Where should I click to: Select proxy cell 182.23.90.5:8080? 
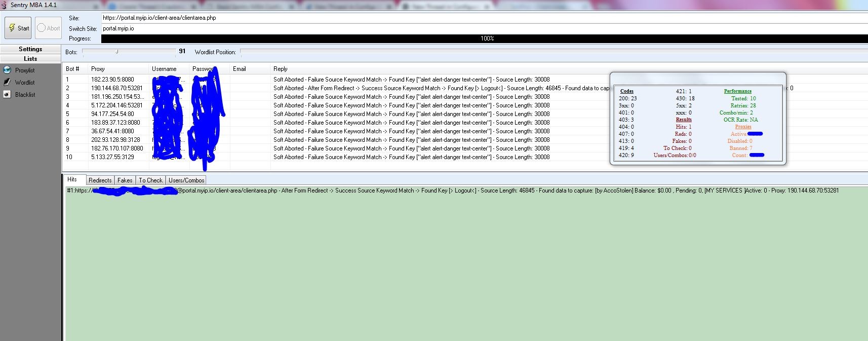[x=113, y=80]
